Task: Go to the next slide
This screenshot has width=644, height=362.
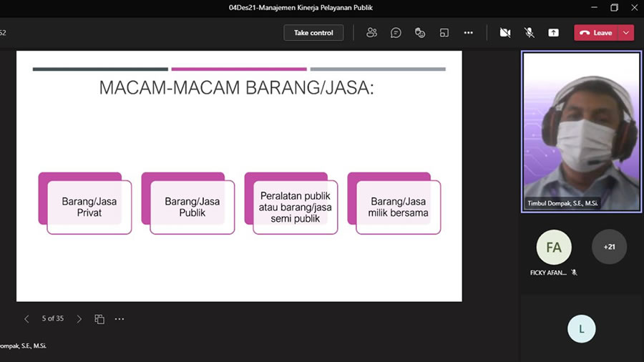Action: pyautogui.click(x=79, y=319)
